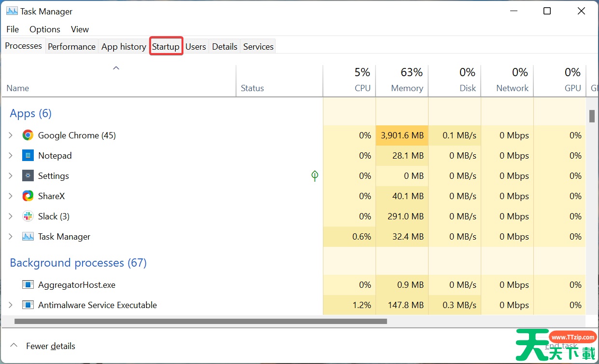Expand Antimalware Service Executable entry
Viewport: 599px width, 364px height.
11,305
